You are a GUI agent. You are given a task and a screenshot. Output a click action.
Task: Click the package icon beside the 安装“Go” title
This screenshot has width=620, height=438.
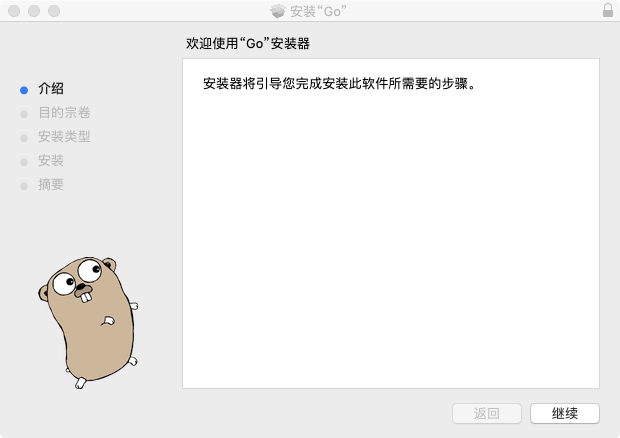pyautogui.click(x=278, y=11)
